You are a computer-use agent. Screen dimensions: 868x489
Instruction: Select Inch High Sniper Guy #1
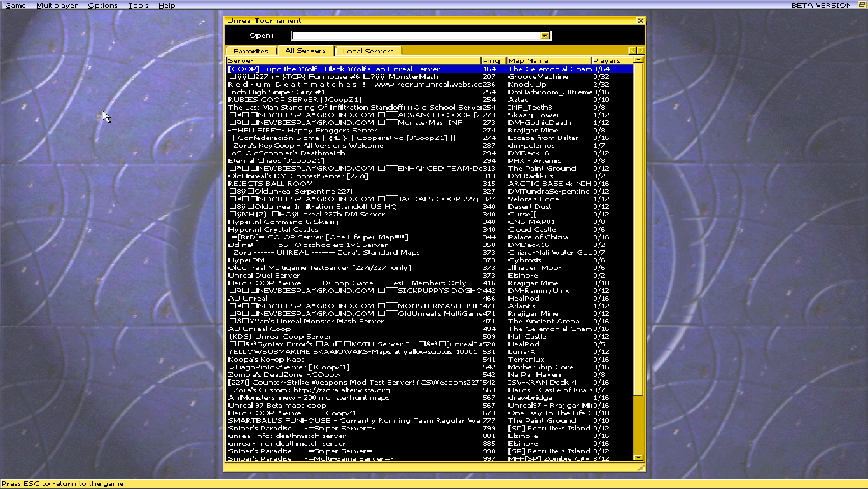click(430, 92)
